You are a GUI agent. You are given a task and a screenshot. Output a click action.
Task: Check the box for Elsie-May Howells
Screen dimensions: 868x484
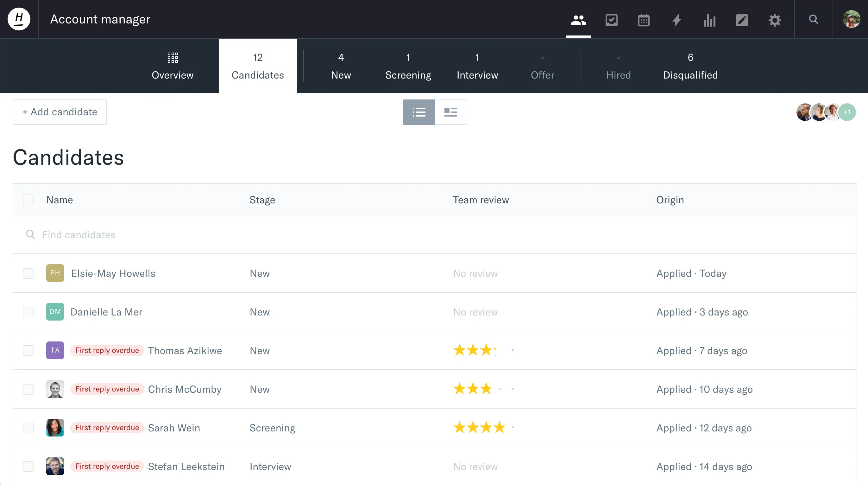coord(28,273)
